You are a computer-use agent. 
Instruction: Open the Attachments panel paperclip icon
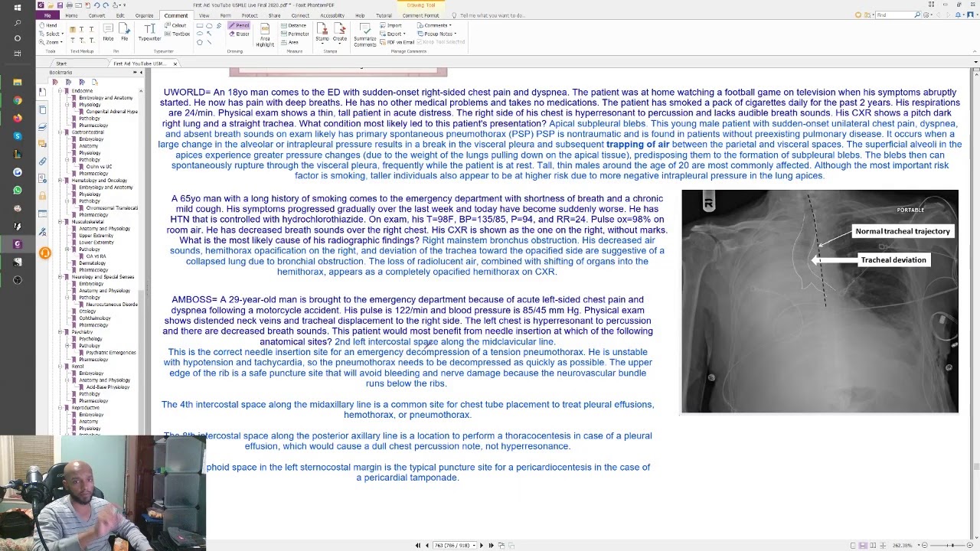(x=43, y=161)
